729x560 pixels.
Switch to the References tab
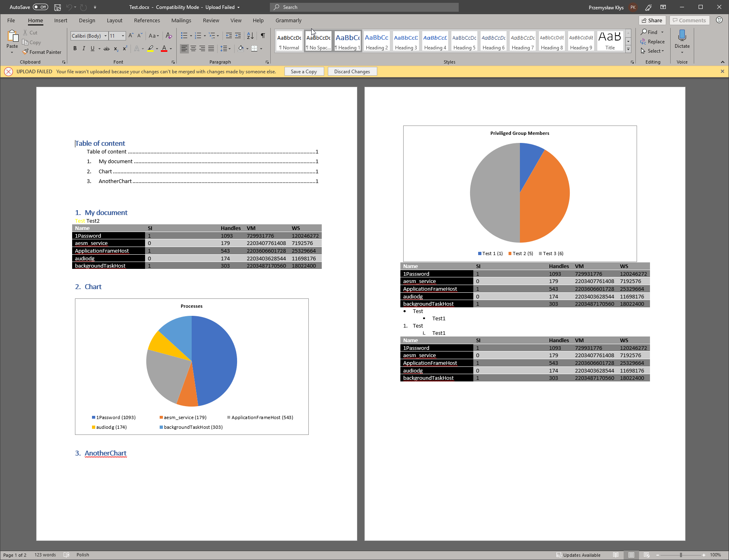tap(147, 20)
